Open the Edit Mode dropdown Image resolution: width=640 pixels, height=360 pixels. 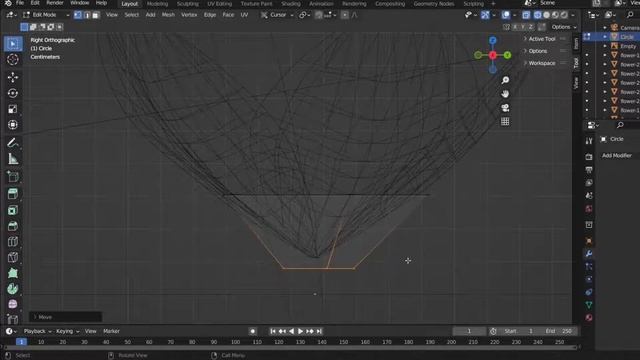pos(46,15)
